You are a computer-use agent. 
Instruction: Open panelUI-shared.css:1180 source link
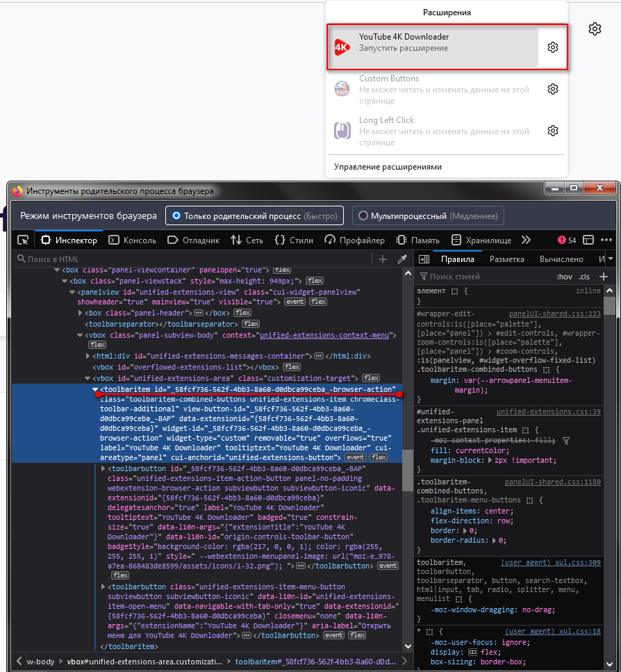pyautogui.click(x=552, y=482)
